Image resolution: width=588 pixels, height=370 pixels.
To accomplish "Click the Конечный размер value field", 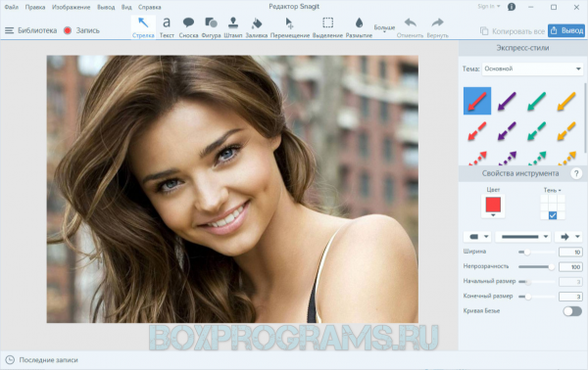I will click(x=570, y=297).
